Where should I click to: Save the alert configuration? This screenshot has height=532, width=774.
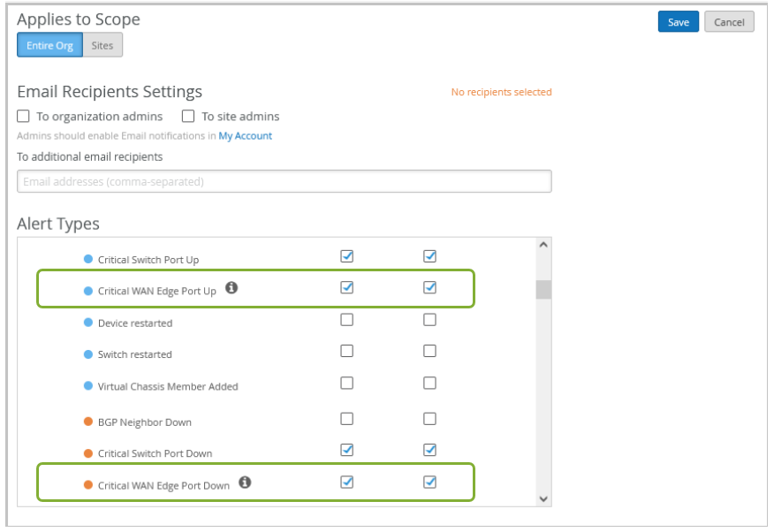678,22
